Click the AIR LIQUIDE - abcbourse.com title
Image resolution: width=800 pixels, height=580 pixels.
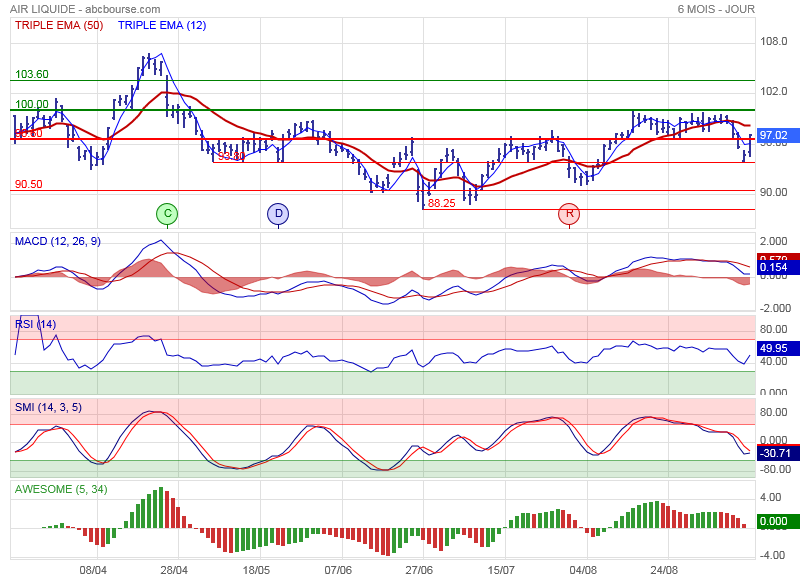(85, 9)
